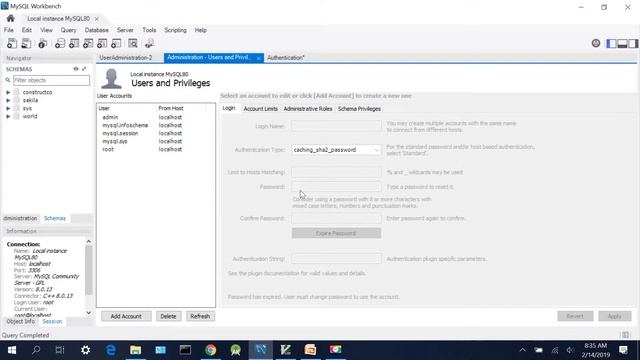
Task: Toggle the right secondary sidebar
Action: point(633,43)
